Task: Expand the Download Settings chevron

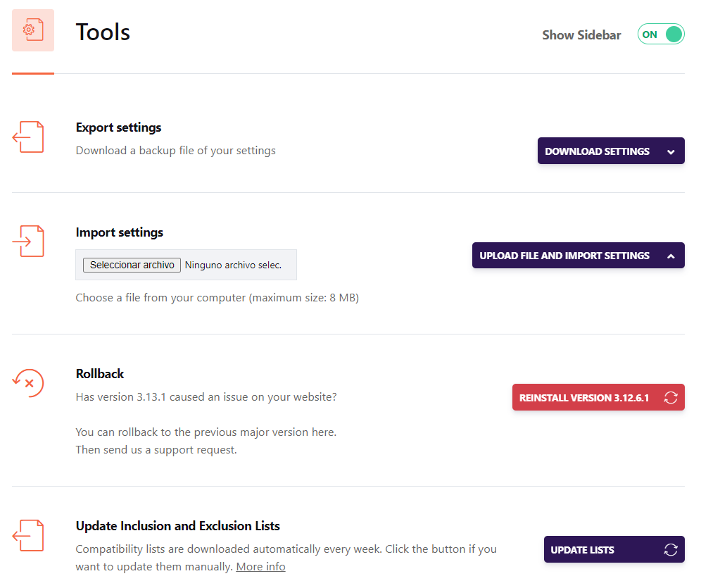Action: pyautogui.click(x=671, y=152)
